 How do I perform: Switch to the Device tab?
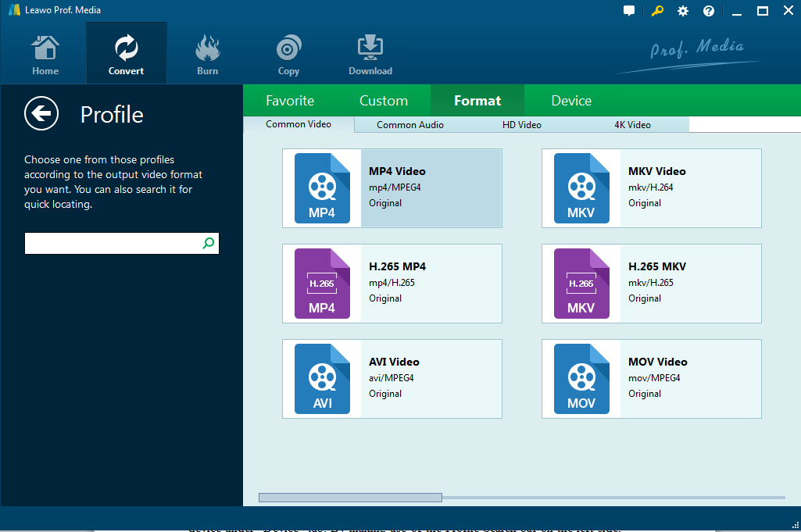tap(571, 101)
